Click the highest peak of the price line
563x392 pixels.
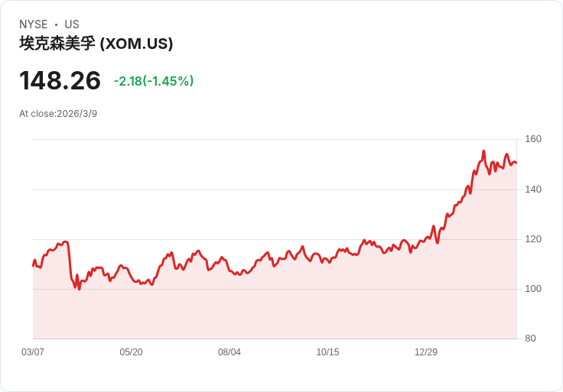[483, 151]
